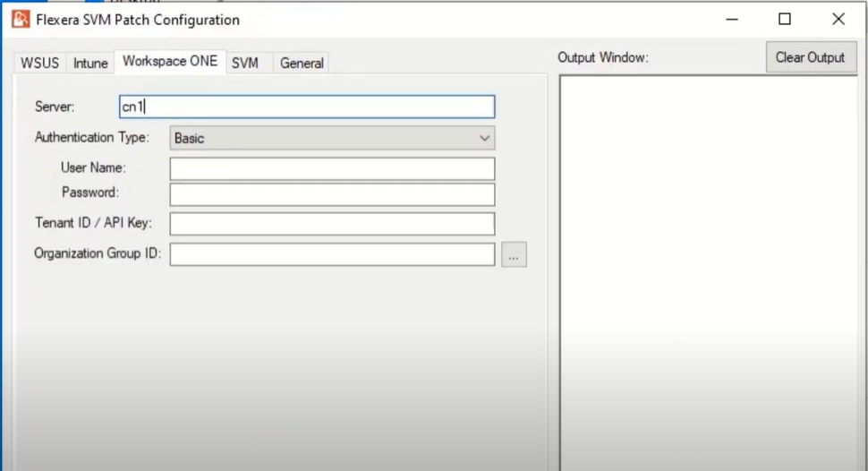The image size is (868, 471).
Task: Minimize the Patch Configuration window
Action: pyautogui.click(x=732, y=20)
